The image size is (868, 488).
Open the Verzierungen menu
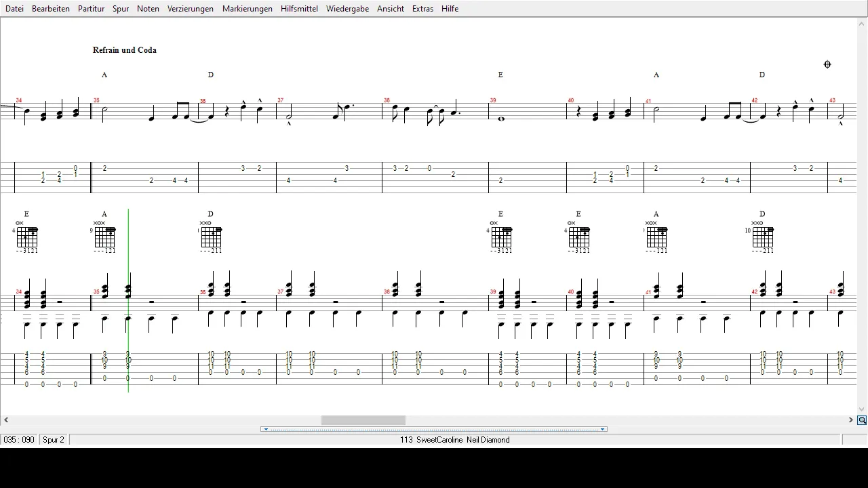tap(191, 9)
